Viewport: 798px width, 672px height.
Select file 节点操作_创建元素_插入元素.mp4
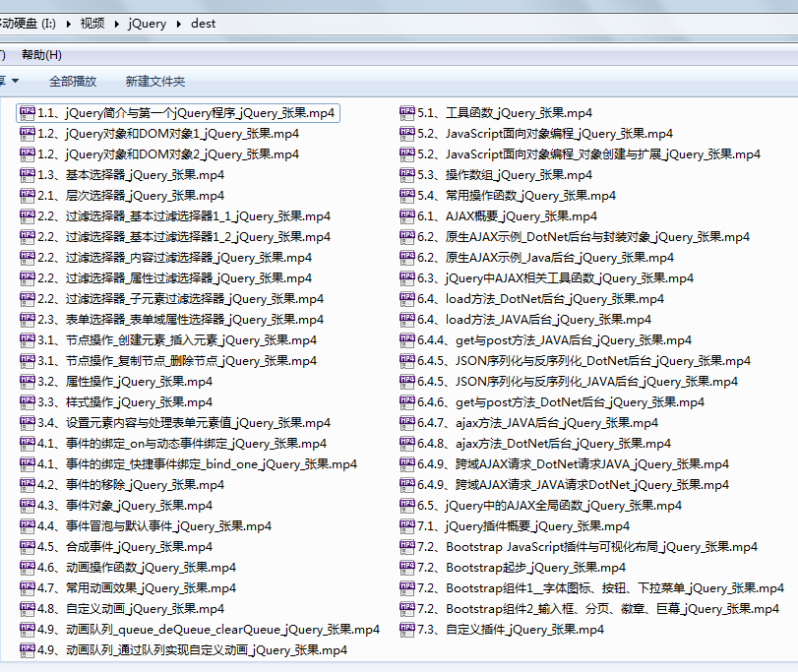coord(168,340)
